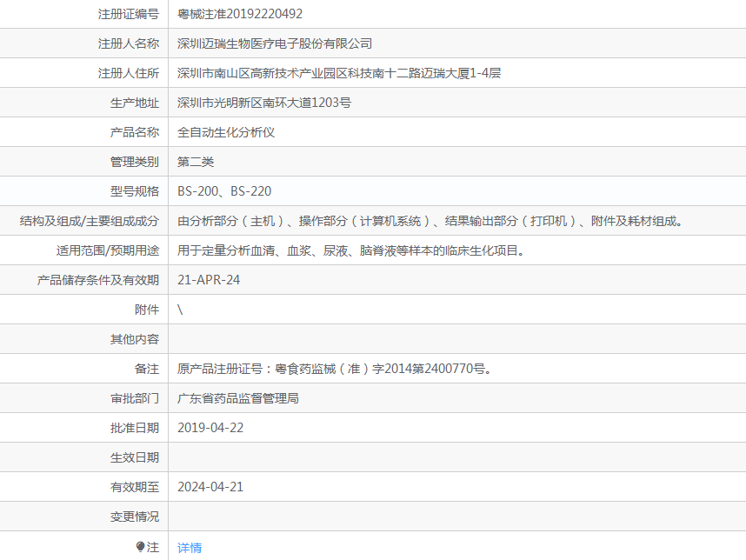Select the intended use text starting 用于定量分析
The width and height of the screenshot is (746, 560).
(x=351, y=250)
